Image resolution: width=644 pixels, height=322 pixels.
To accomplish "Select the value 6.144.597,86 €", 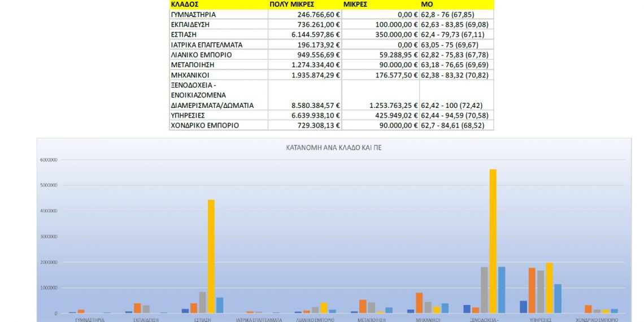I will (x=317, y=34).
